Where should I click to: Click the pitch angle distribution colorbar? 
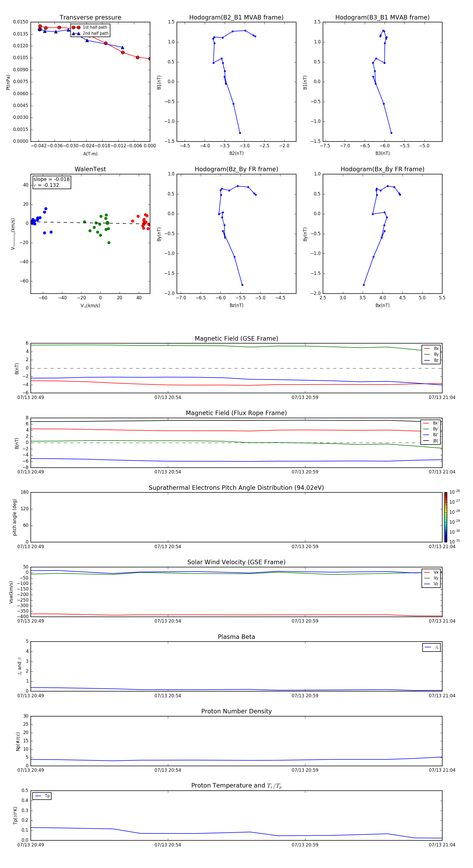[445, 517]
